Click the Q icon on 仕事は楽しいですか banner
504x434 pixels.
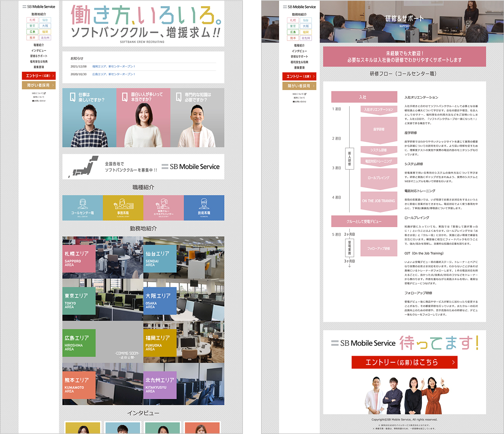pyautogui.click(x=72, y=97)
